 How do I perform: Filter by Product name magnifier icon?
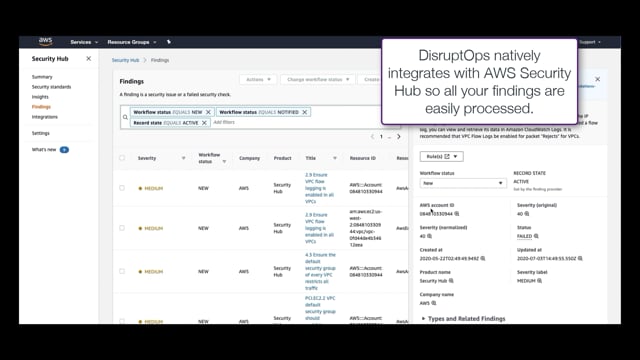451,280
